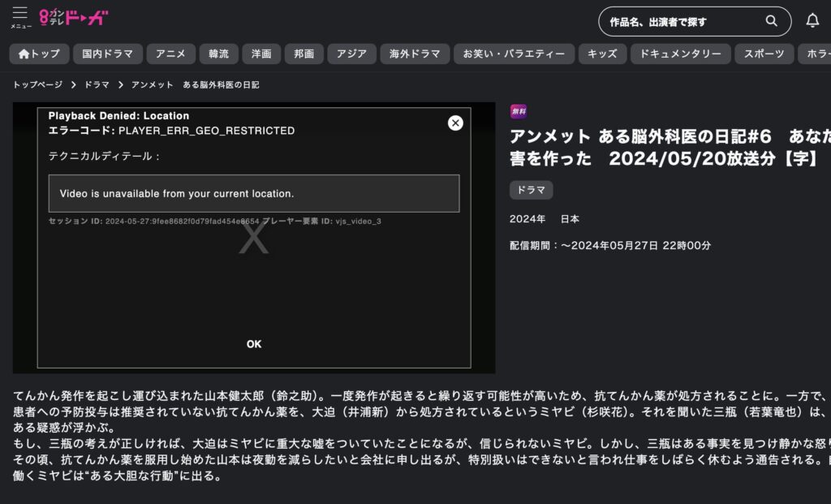Click the search magnifier icon
This screenshot has height=504, width=831.
pos(771,21)
